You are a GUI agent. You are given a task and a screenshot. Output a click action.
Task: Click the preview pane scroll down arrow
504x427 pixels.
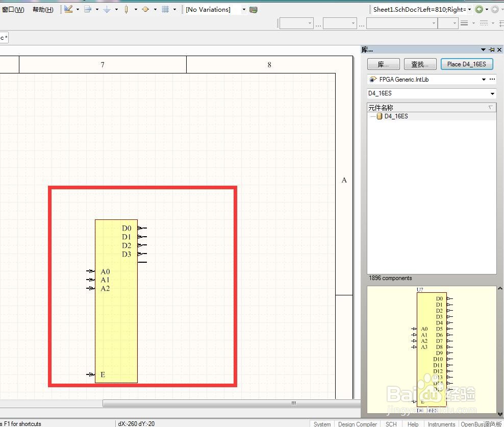(500, 414)
